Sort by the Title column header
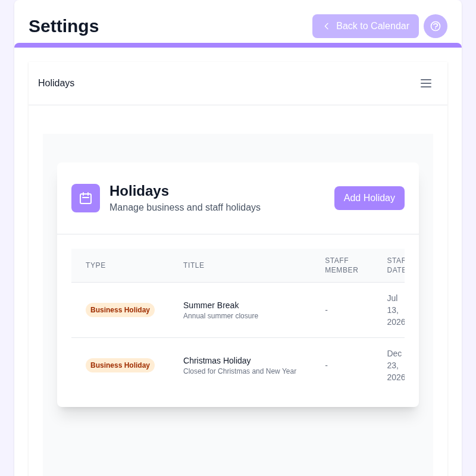Screen dimensions: 476x476 (194, 265)
